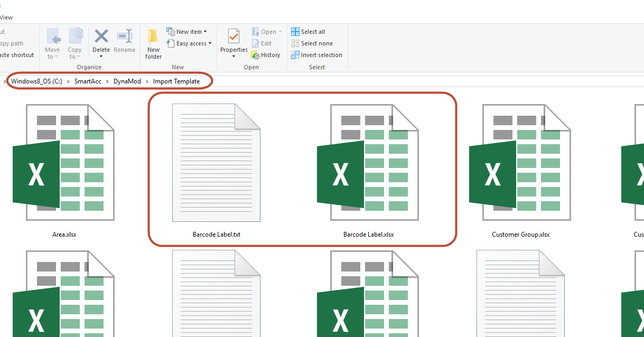Screen dimensions: 644x337
Task: Open the New item menu
Action: coord(187,32)
